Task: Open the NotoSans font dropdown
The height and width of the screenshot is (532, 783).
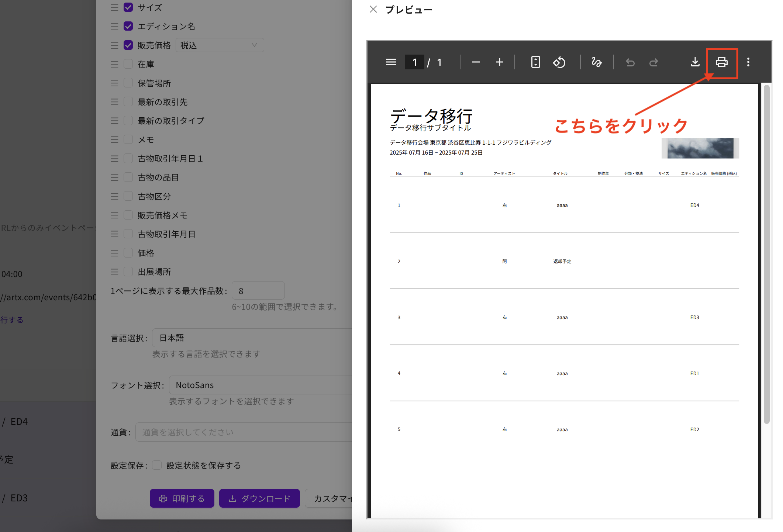Action: pos(258,385)
